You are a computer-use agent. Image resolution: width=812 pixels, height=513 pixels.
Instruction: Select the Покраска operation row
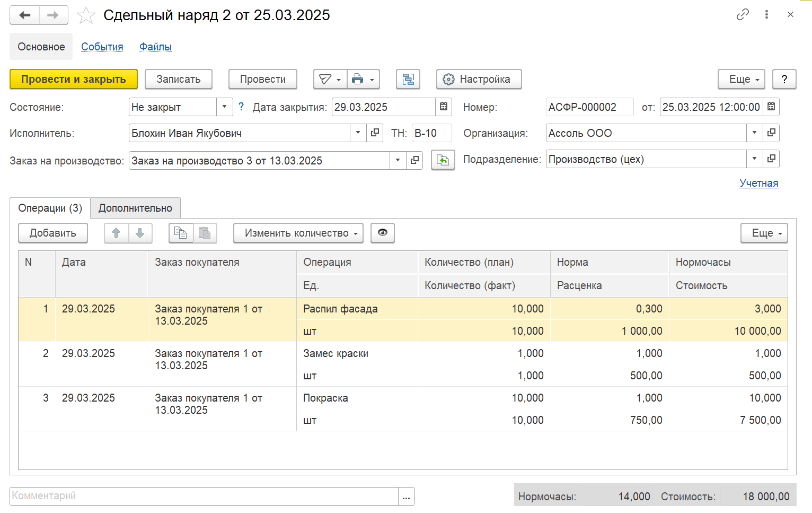pos(325,398)
